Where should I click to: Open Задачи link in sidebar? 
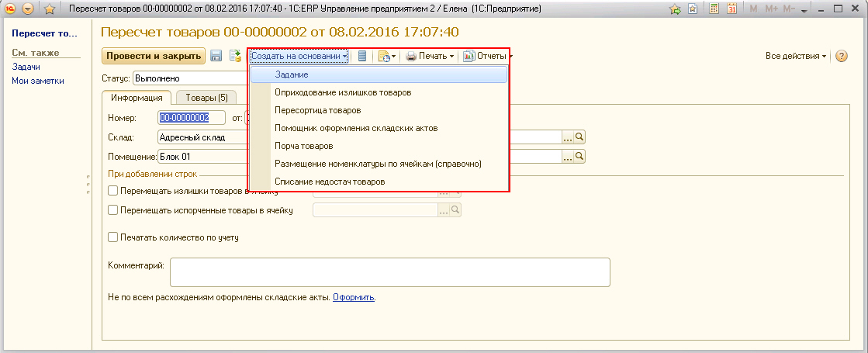click(x=26, y=67)
